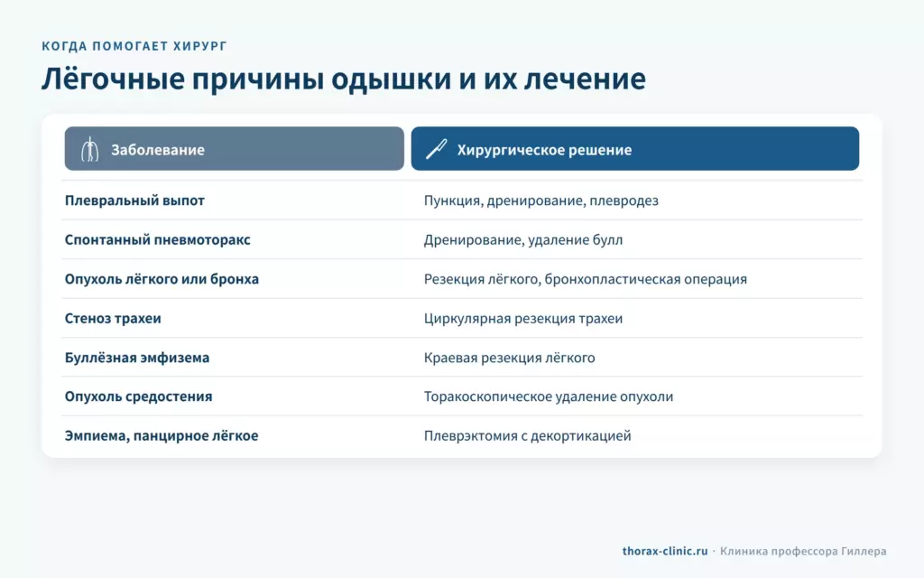Screen dimensions: 924x578
Task: Select the row label Опухоль лёгкого или бронха
Action: click(162, 279)
